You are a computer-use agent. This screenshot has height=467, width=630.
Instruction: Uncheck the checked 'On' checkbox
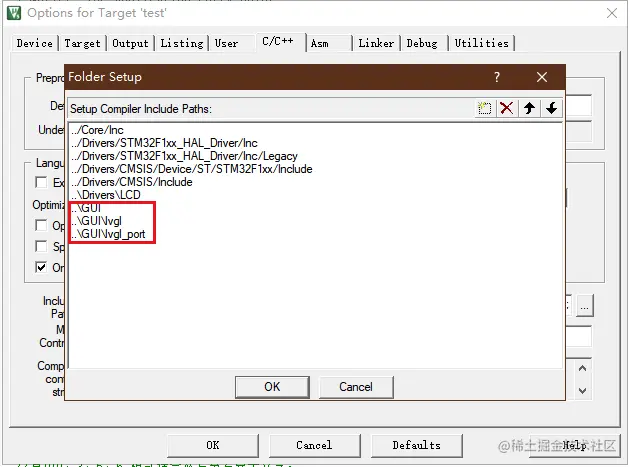coord(41,267)
